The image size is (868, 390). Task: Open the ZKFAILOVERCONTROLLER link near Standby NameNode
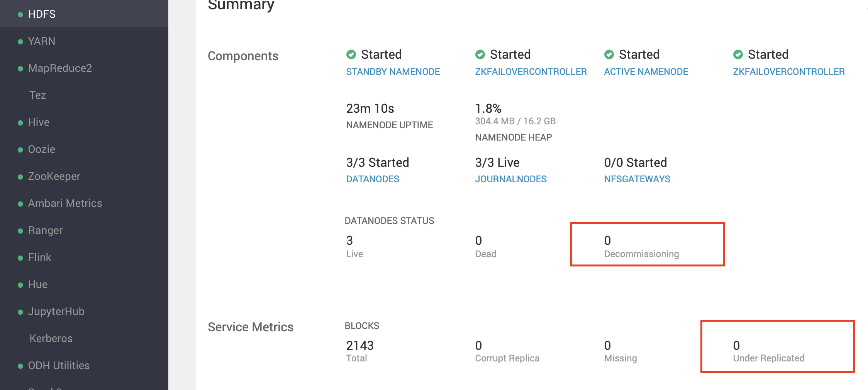coord(531,71)
